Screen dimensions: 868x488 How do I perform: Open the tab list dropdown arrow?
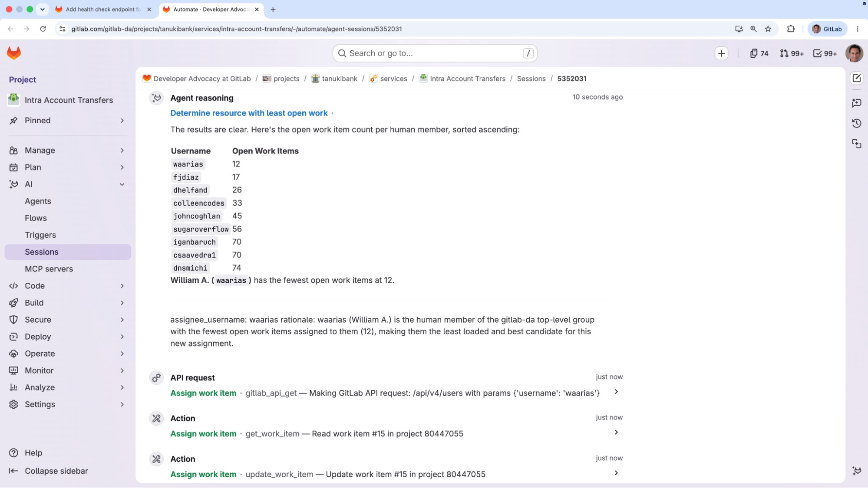42,9
